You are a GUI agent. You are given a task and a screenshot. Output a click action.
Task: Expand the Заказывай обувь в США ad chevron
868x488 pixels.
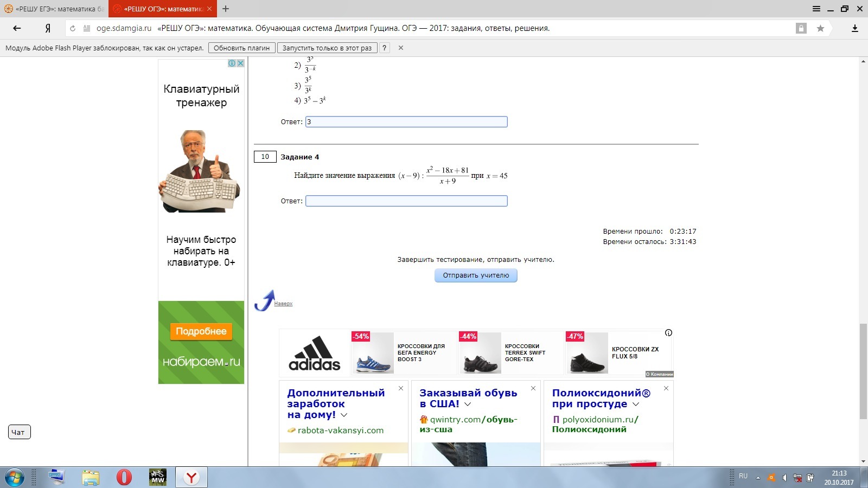point(468,404)
